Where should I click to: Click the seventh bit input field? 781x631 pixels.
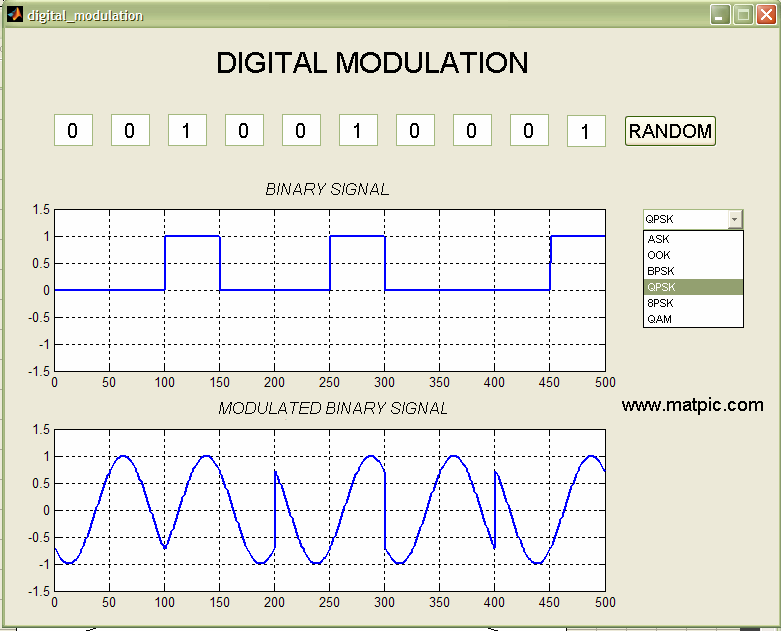415,130
